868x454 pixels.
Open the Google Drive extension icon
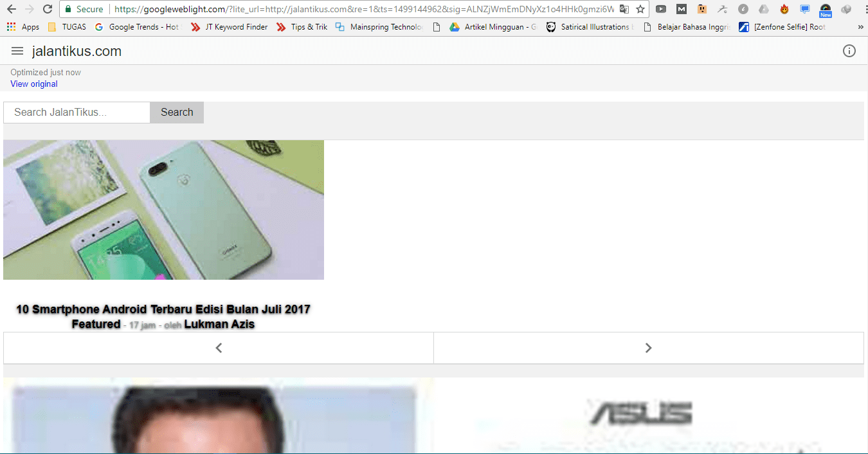point(764,9)
